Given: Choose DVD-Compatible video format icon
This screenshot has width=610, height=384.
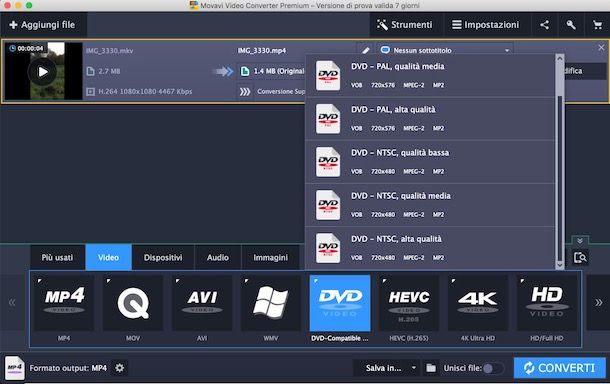Looking at the screenshot, I should click(340, 303).
